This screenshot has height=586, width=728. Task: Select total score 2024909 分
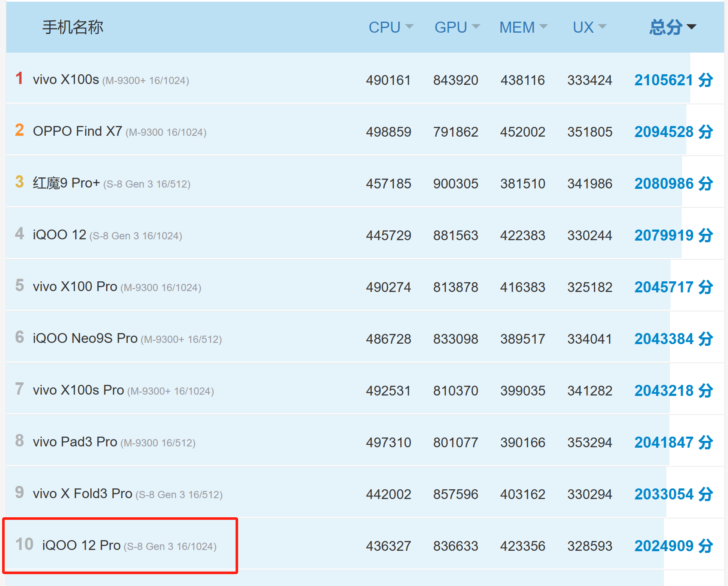point(674,546)
